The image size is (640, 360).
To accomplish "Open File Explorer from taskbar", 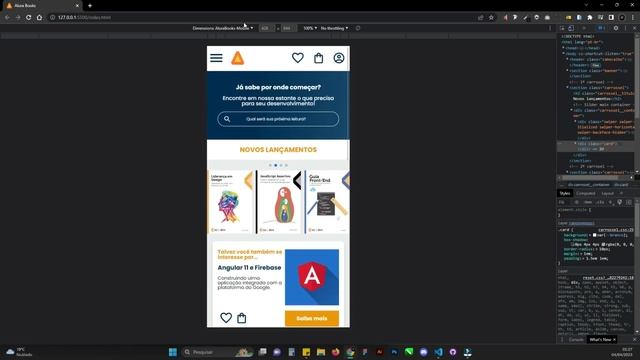I will tap(321, 352).
